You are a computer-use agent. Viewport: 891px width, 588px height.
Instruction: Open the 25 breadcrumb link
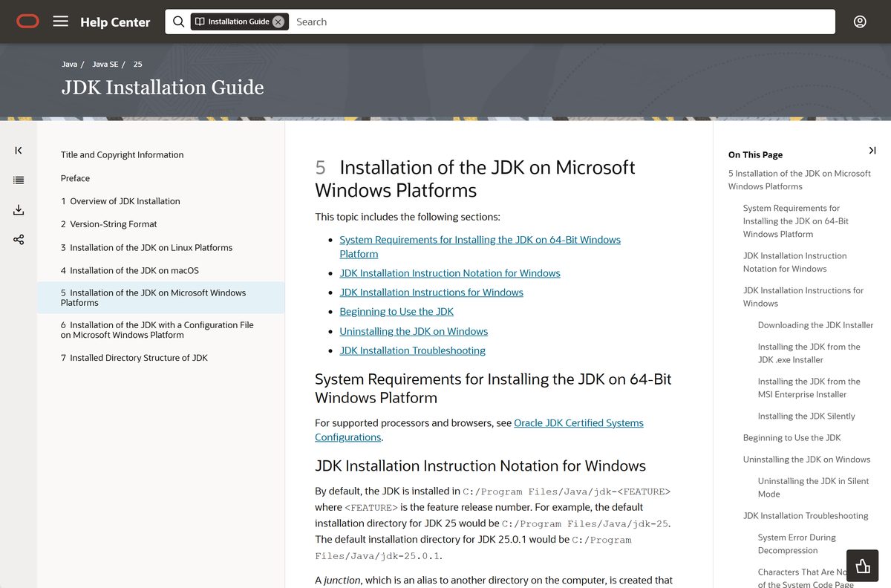coord(138,65)
